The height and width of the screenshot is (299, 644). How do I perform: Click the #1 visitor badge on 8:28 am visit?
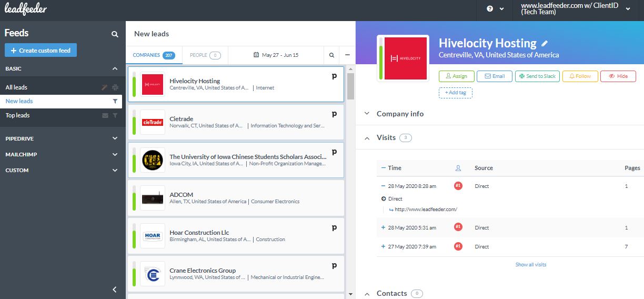tap(458, 186)
